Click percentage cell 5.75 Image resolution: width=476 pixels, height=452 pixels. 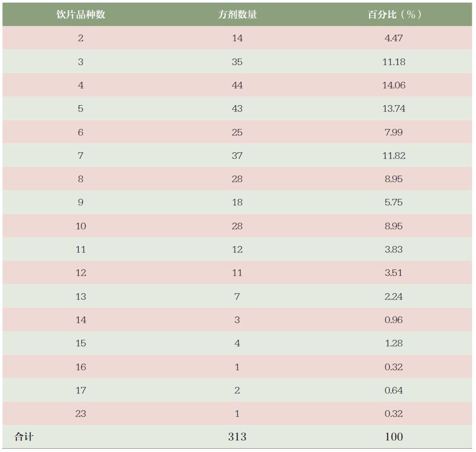(394, 202)
